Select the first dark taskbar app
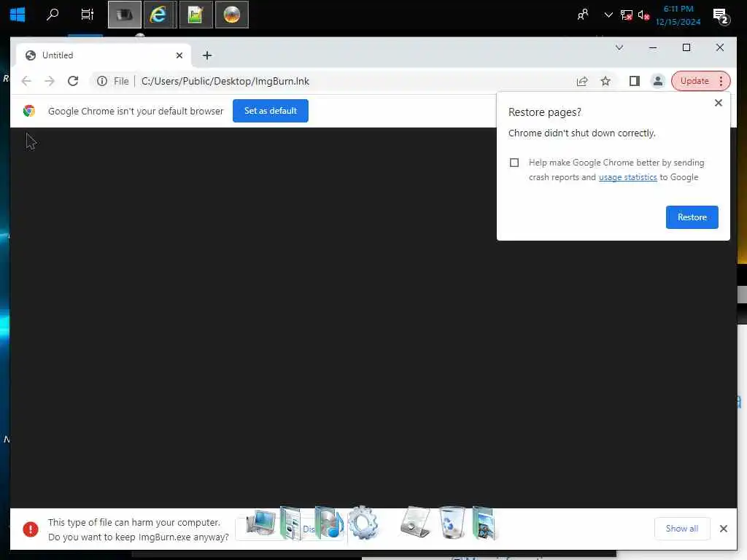 coord(124,15)
